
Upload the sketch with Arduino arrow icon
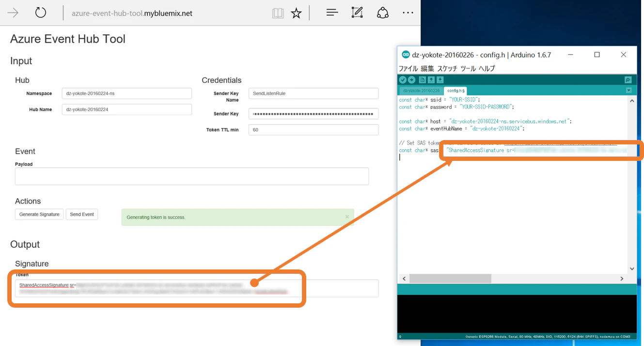411,80
